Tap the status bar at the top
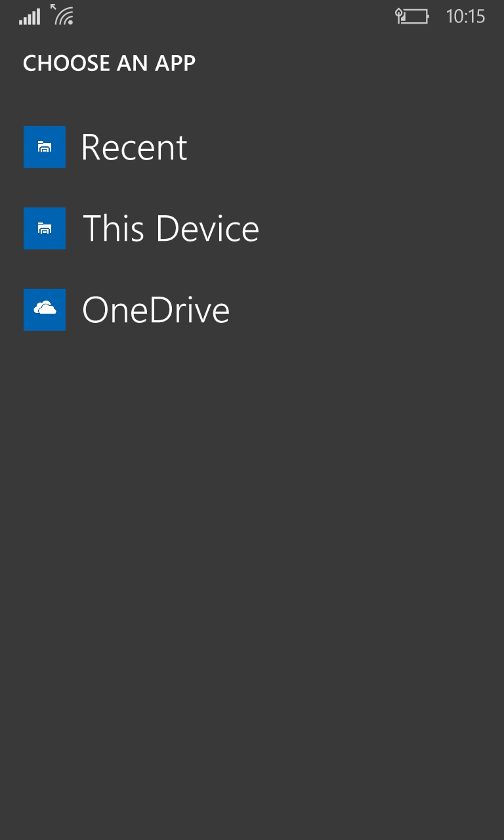Image resolution: width=504 pixels, height=840 pixels. 252,16
